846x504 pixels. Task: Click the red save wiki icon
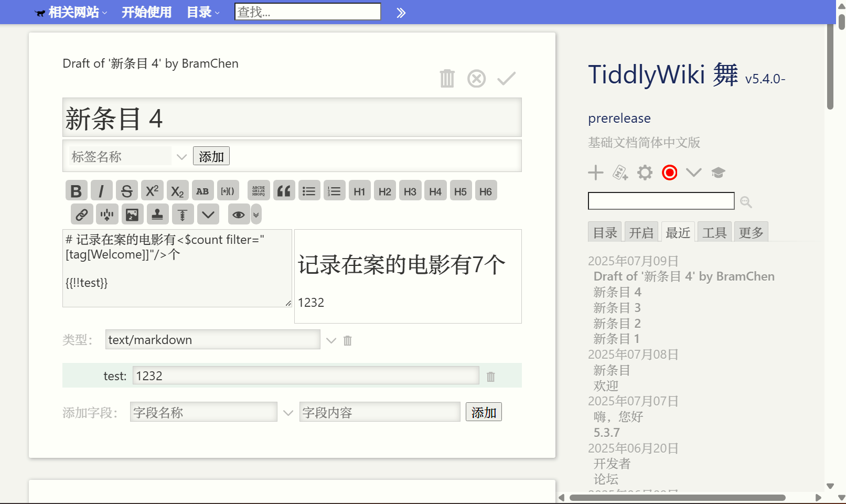669,173
